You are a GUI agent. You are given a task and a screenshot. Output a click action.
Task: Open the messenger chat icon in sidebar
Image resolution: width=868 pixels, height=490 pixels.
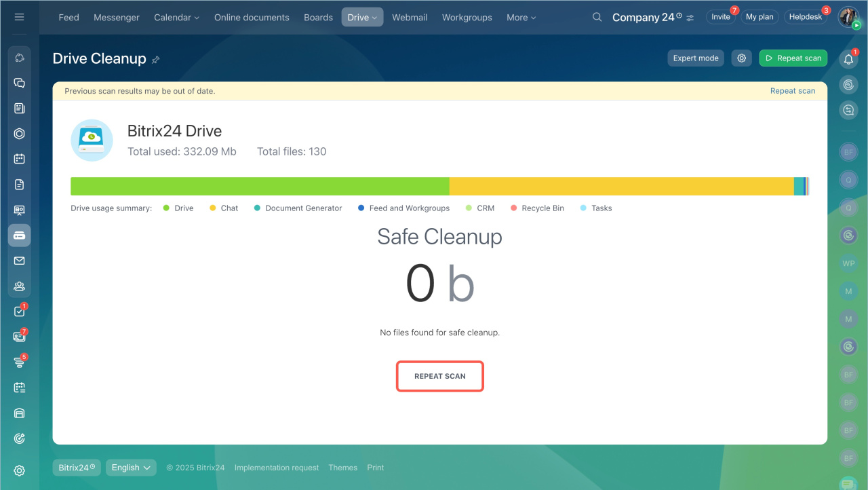pos(19,83)
